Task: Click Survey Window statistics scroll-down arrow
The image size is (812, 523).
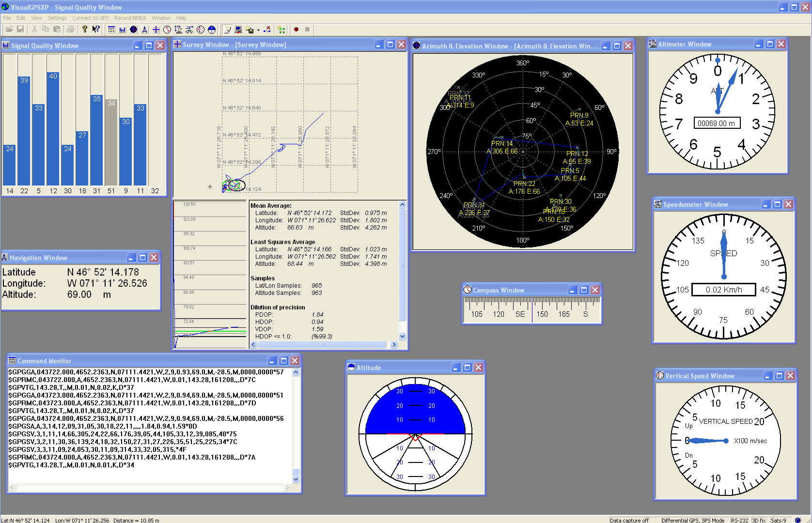Action: (x=402, y=336)
